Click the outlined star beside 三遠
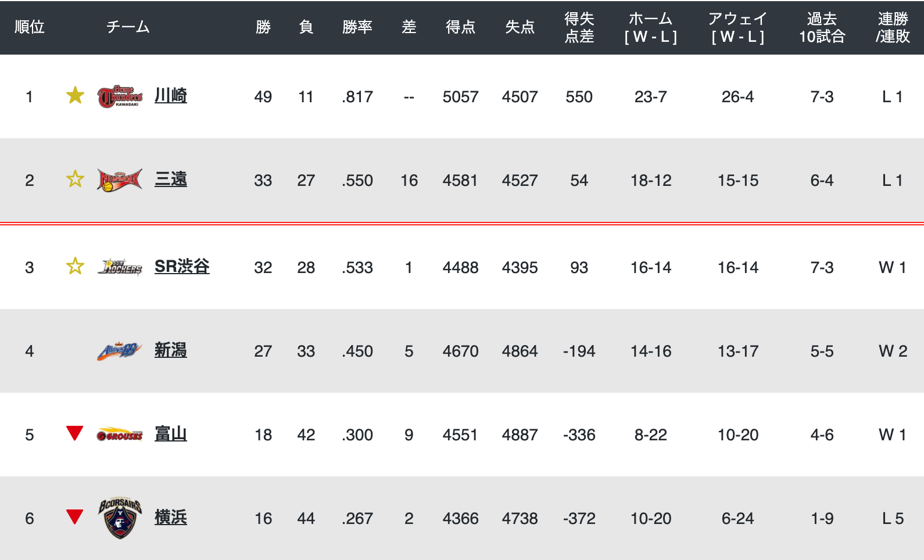This screenshot has height=560, width=924. [x=75, y=179]
